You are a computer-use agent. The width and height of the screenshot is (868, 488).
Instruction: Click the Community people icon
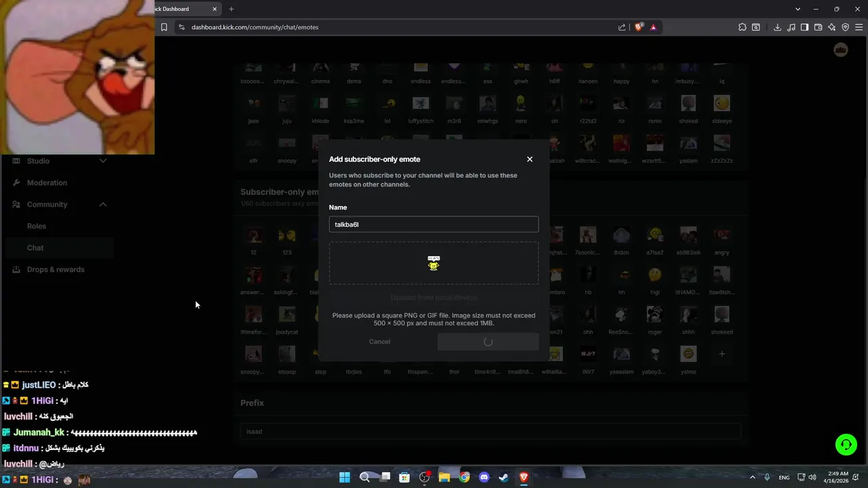coord(16,204)
